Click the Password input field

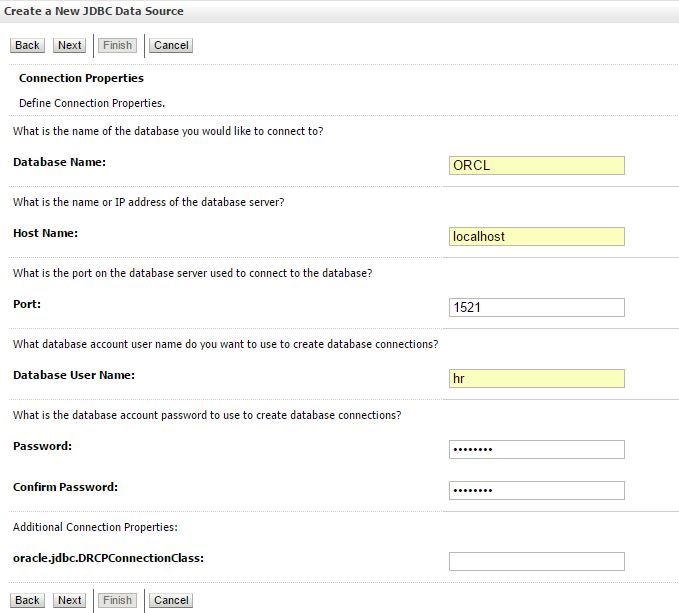tap(537, 449)
